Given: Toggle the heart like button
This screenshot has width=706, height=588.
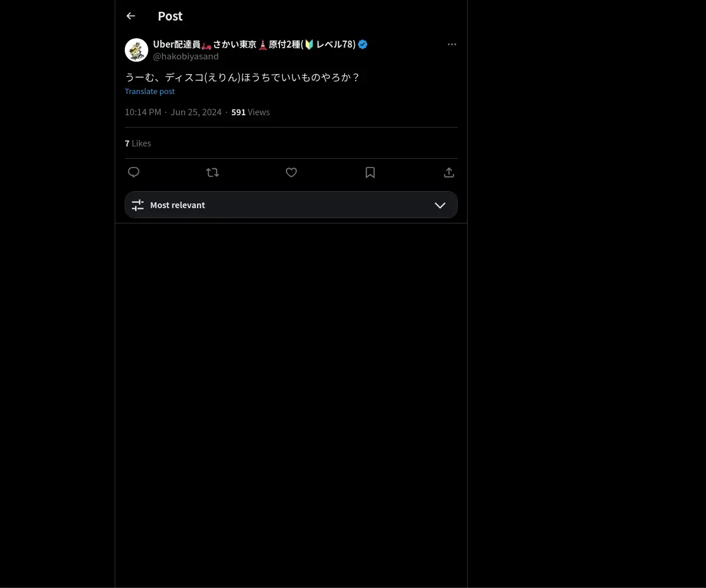Looking at the screenshot, I should click(291, 172).
